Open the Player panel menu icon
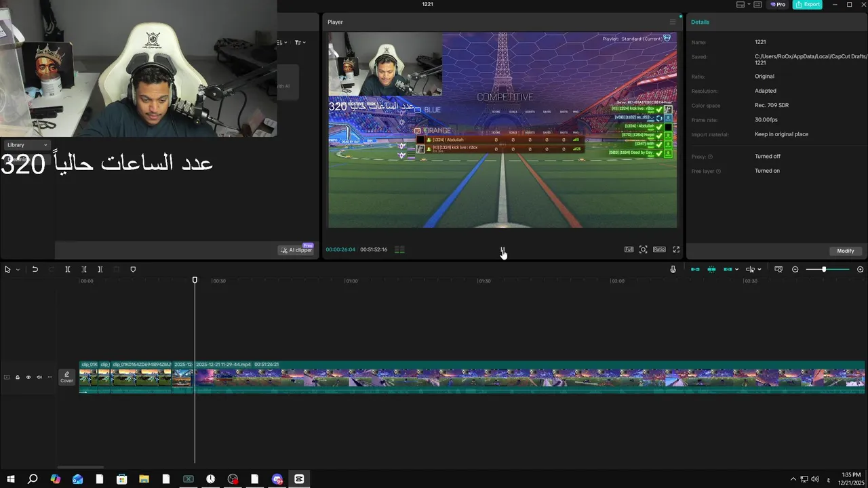 click(x=673, y=22)
